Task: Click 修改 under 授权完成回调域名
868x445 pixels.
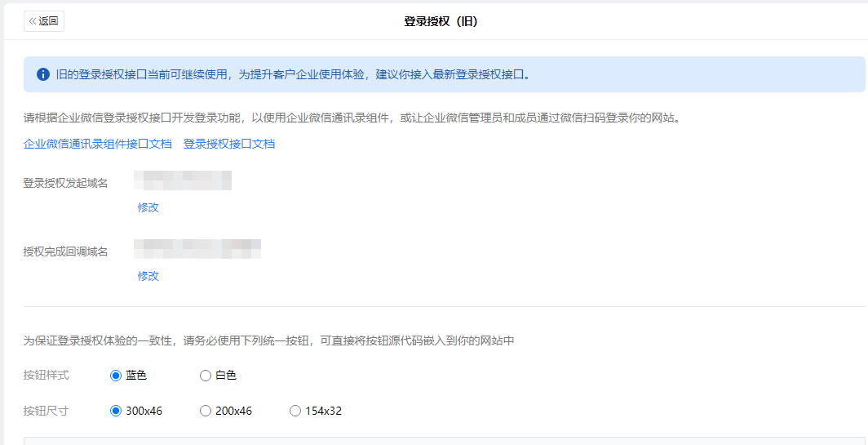Action: click(148, 276)
